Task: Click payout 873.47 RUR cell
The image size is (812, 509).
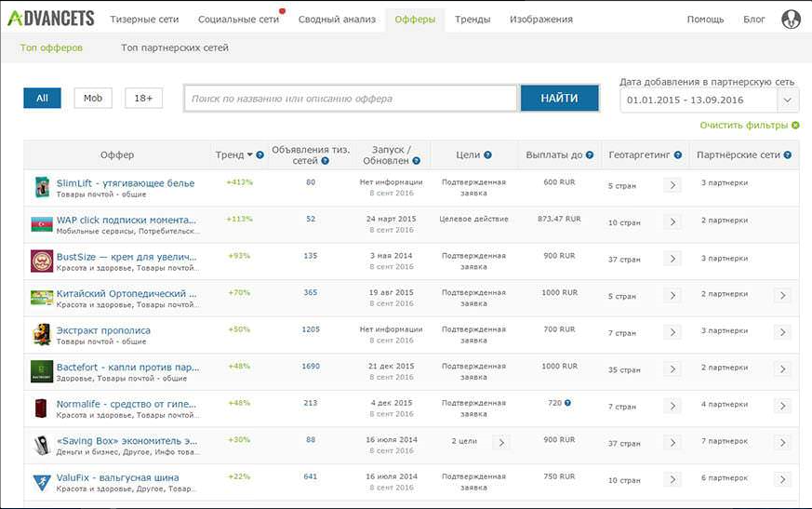Action: coord(559,219)
